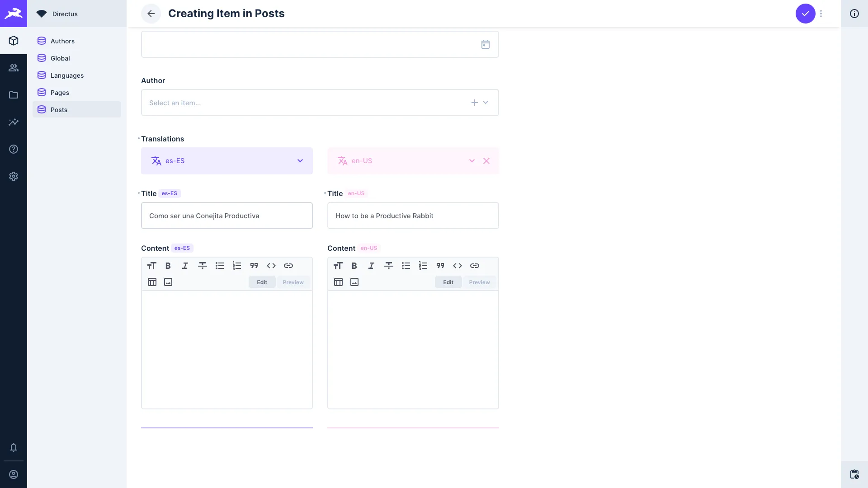Collapse the en-US translation block
The height and width of the screenshot is (488, 868).
point(472,160)
